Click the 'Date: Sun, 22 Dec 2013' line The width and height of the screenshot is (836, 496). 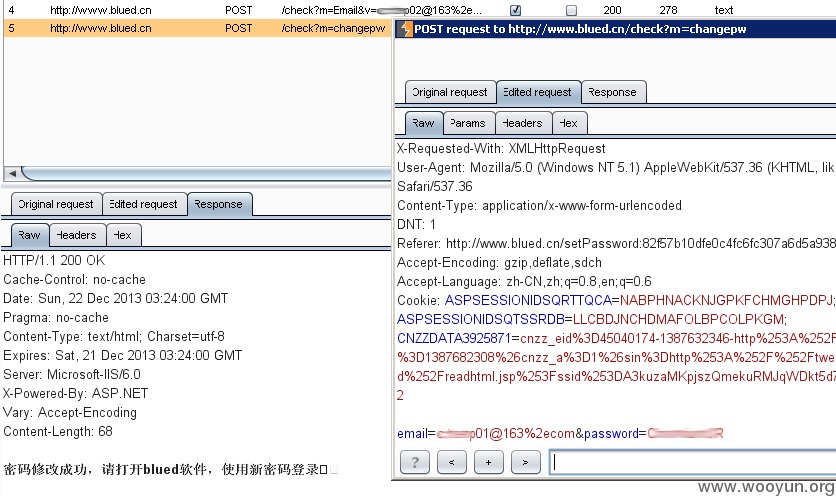(x=116, y=298)
